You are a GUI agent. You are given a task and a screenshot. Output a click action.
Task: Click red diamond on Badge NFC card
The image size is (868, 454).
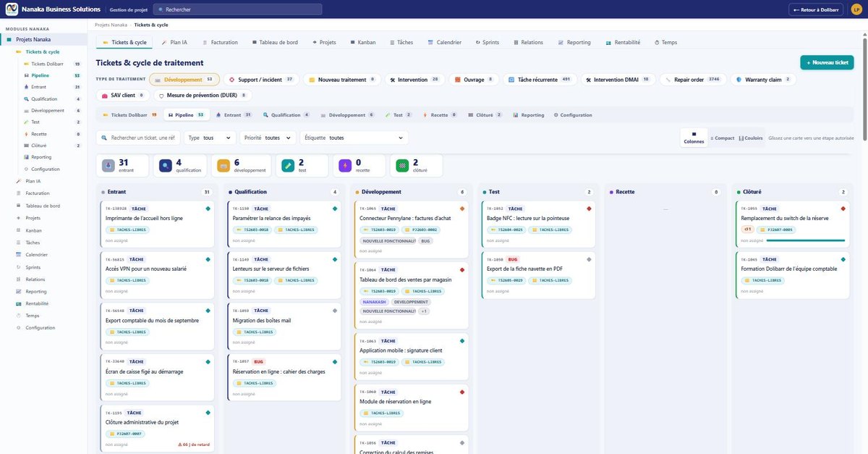pos(589,209)
